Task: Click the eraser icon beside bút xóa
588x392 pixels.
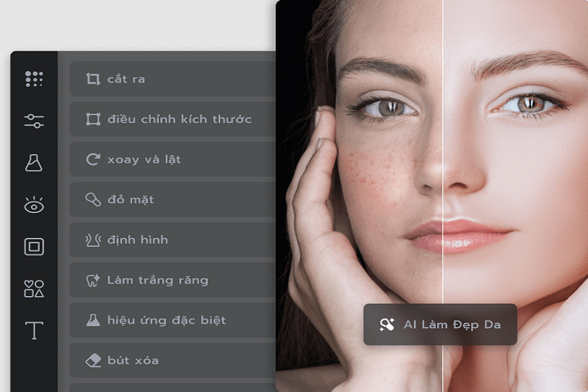Action: pos(93,361)
